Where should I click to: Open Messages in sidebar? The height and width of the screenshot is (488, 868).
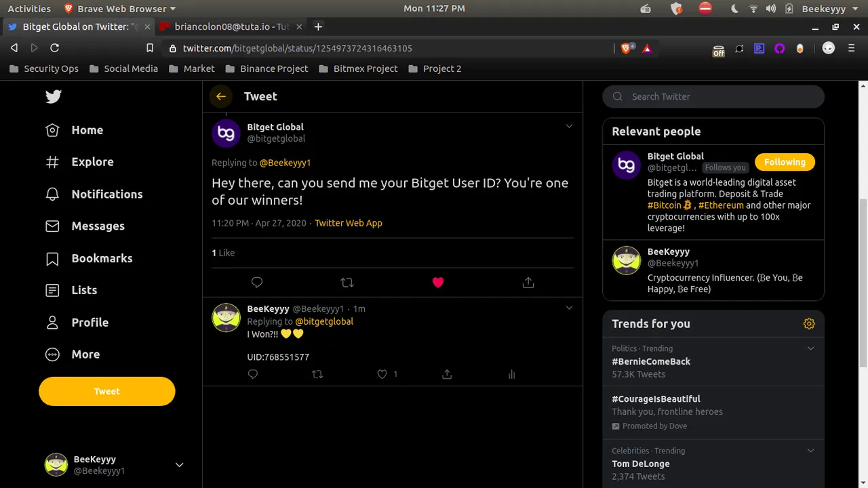pyautogui.click(x=84, y=226)
